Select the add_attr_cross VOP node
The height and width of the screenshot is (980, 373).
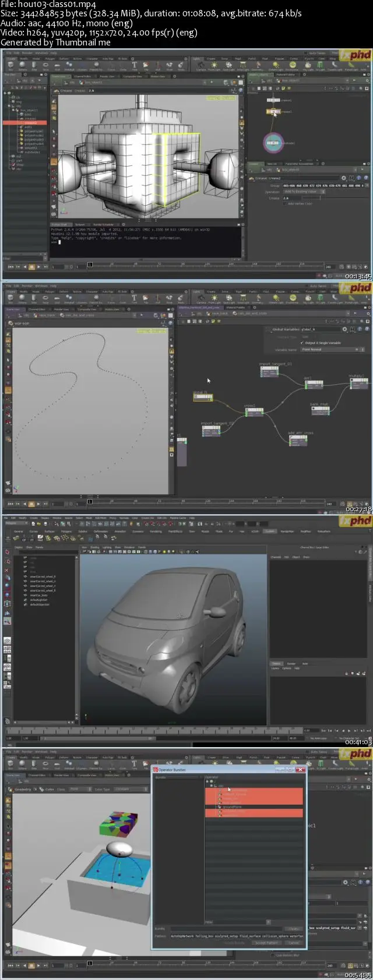298,439
